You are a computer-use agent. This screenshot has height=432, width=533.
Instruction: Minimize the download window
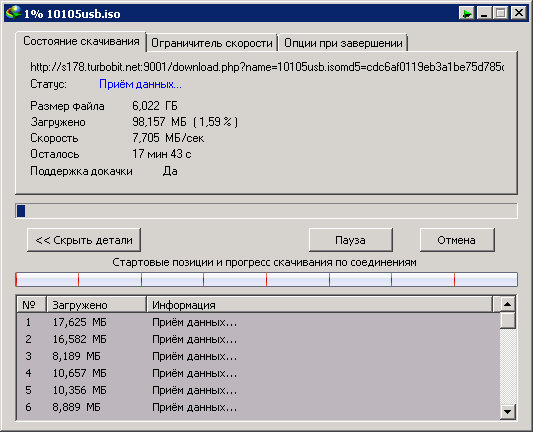click(x=484, y=13)
